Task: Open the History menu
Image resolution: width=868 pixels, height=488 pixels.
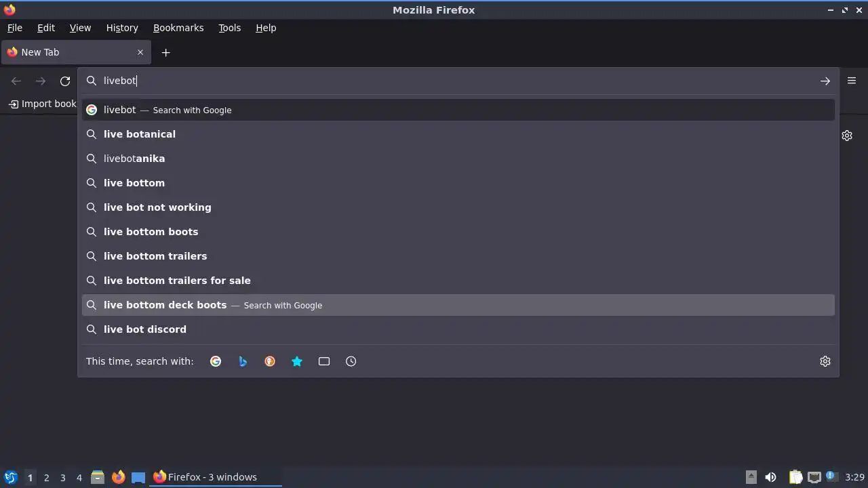Action: pyautogui.click(x=122, y=28)
